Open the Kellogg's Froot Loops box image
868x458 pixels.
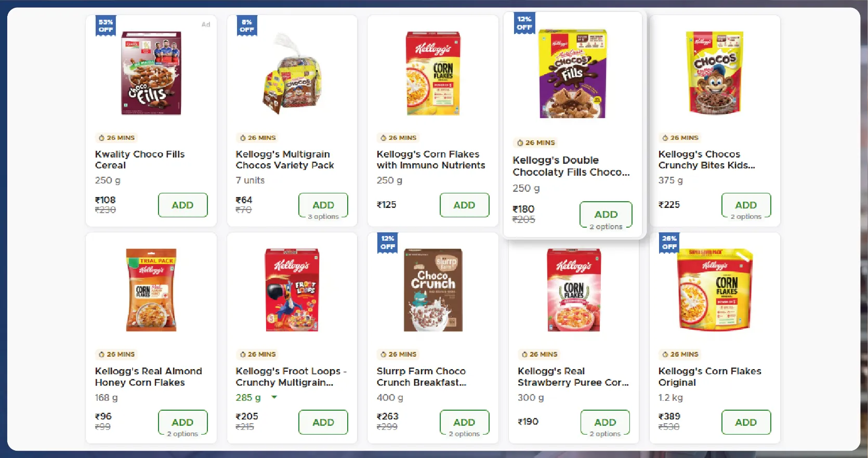(x=292, y=290)
